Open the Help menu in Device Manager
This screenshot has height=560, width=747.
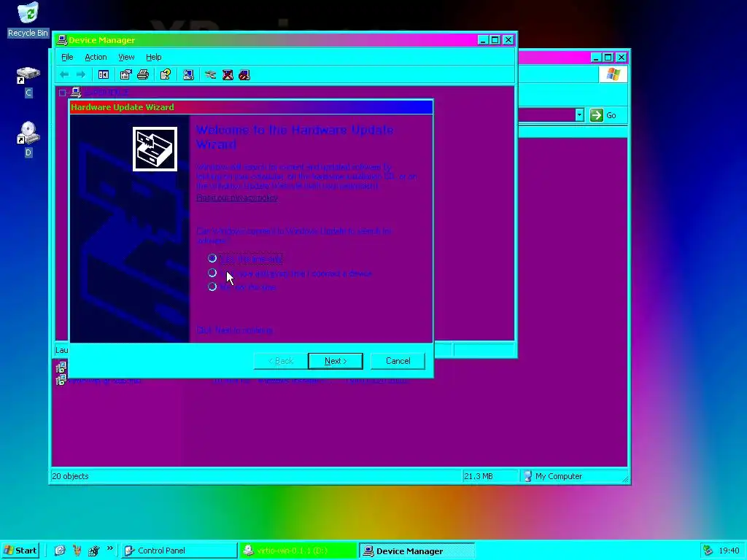(153, 57)
